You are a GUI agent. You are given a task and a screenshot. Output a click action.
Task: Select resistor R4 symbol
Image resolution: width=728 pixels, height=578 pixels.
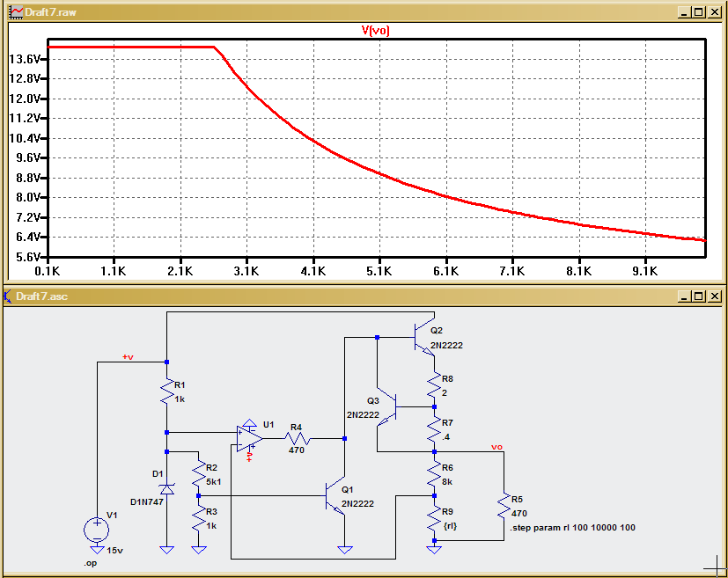[298, 438]
